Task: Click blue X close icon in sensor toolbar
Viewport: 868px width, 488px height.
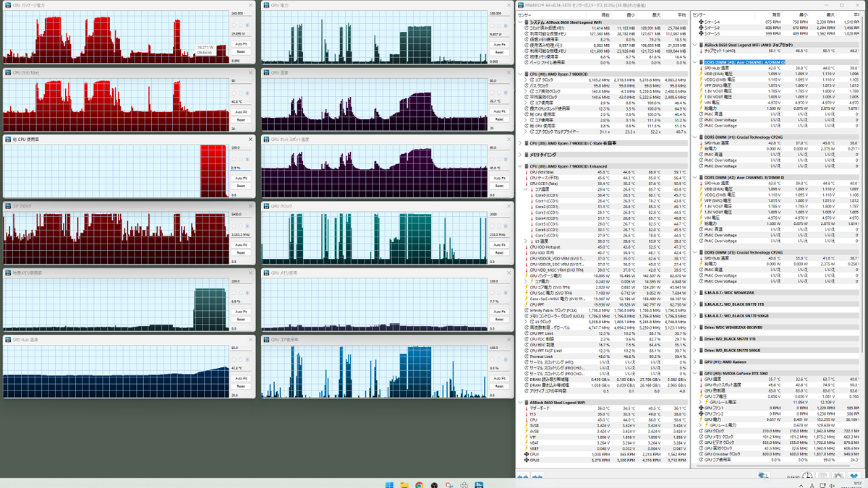Action: (x=854, y=476)
